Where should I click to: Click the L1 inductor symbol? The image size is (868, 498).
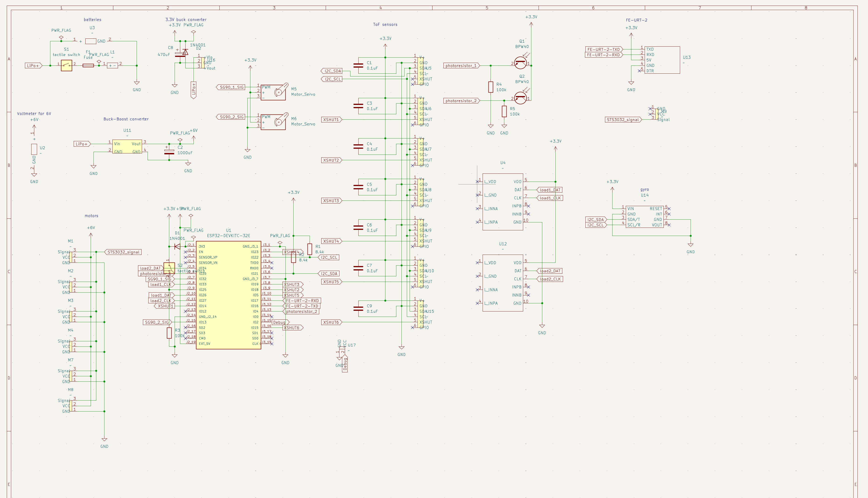(113, 65)
